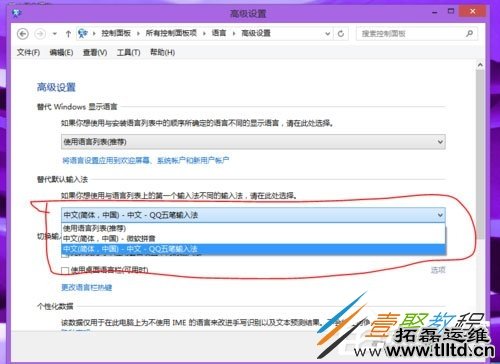Screen dimensions: 500x364
Task: Focus the 搜索控制面板 search box
Action: click(417, 34)
